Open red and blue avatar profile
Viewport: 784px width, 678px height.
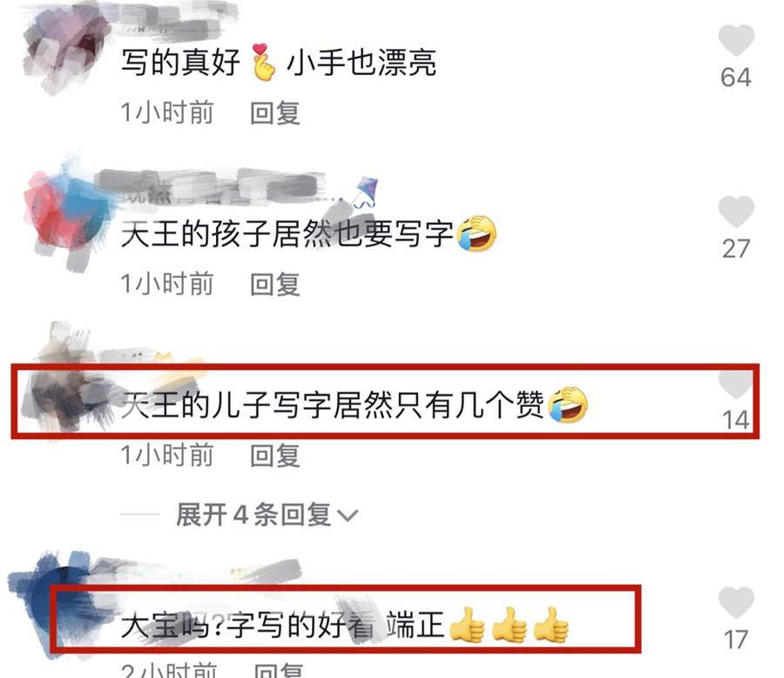[67, 213]
